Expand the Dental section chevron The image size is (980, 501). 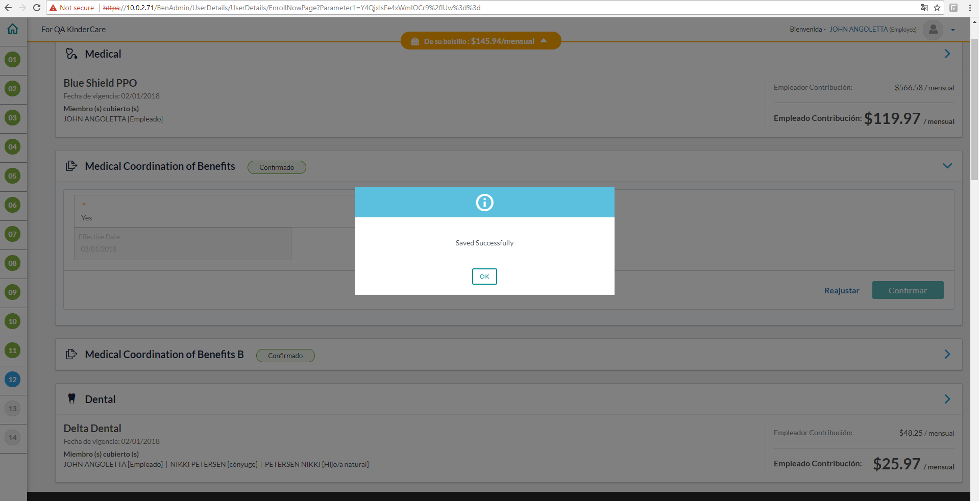947,399
